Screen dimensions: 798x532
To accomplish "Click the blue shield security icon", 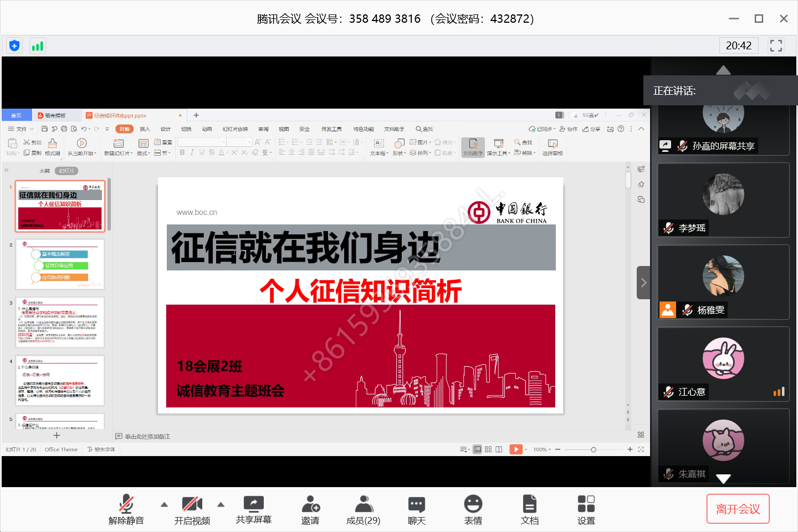I will pos(14,46).
